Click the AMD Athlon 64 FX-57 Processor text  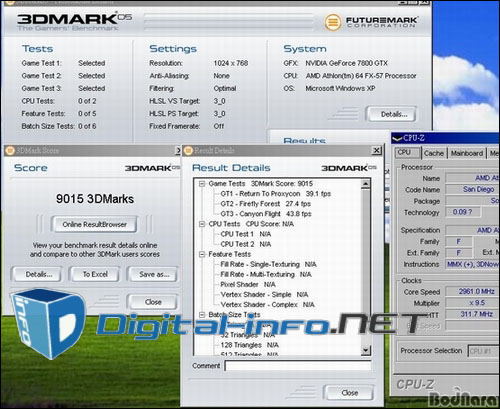coord(361,76)
